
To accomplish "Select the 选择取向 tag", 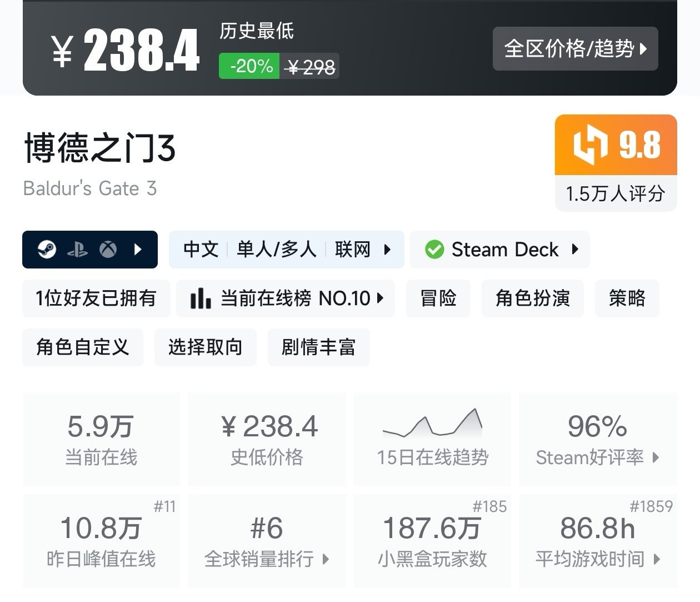I will point(206,347).
